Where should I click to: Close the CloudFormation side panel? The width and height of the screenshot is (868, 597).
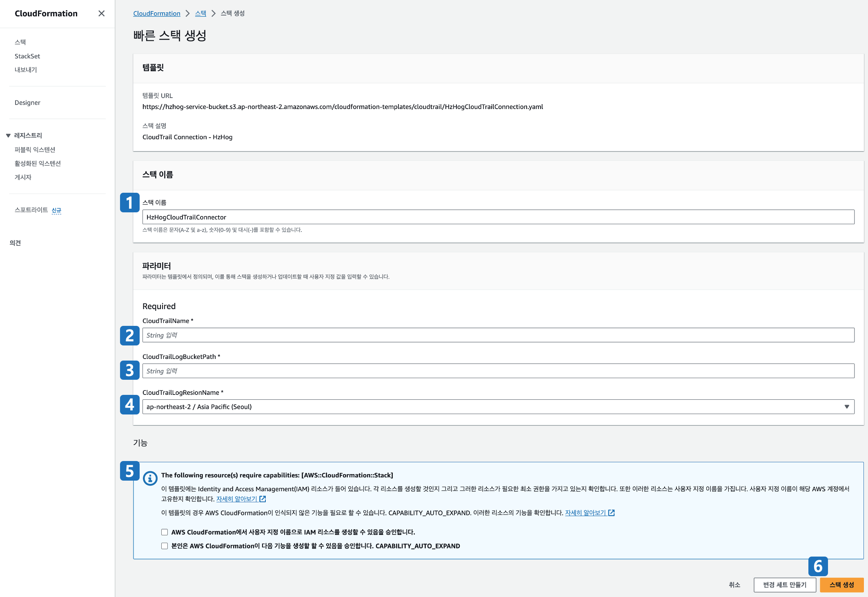tap(101, 13)
